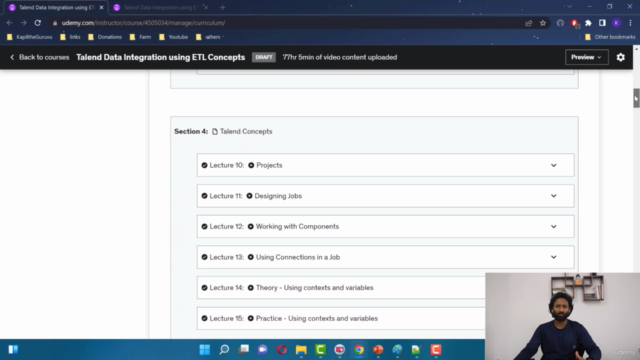Click the browser back arrow
The width and height of the screenshot is (640, 360).
(9, 23)
